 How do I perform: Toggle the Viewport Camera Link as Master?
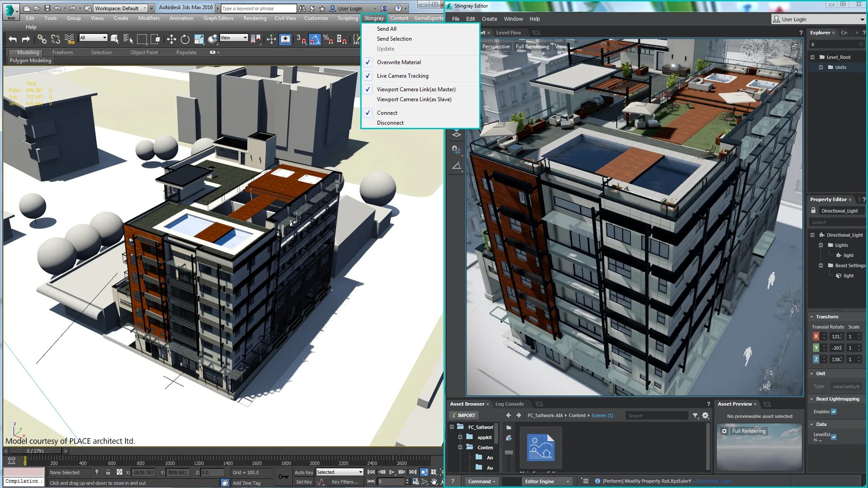[x=415, y=89]
